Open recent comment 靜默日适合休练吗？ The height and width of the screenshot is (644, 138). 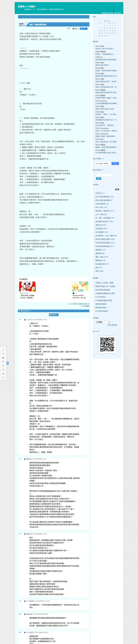[102, 65]
